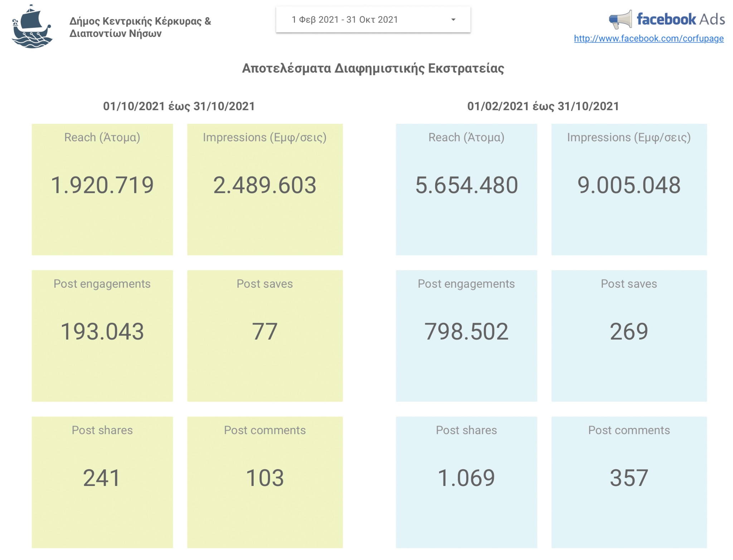Click the Post engagements label in blue card
The width and height of the screenshot is (733, 560).
click(466, 284)
